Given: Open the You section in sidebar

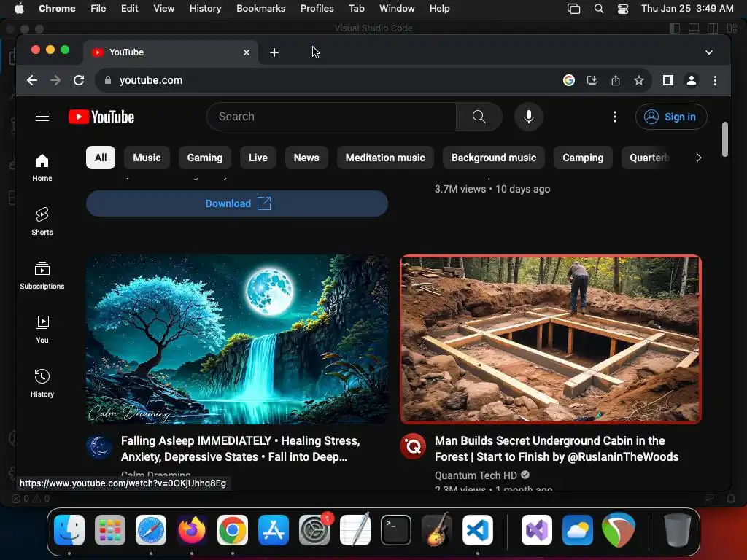Looking at the screenshot, I should click(42, 330).
